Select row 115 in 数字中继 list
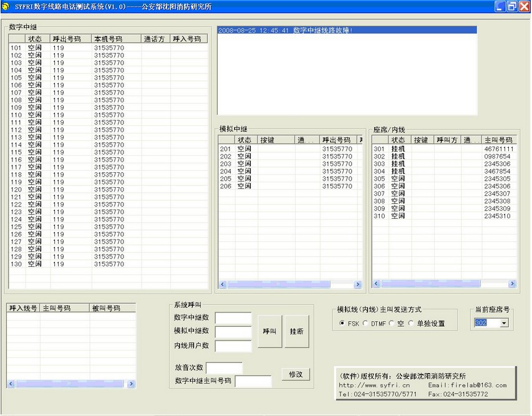 tap(108, 152)
